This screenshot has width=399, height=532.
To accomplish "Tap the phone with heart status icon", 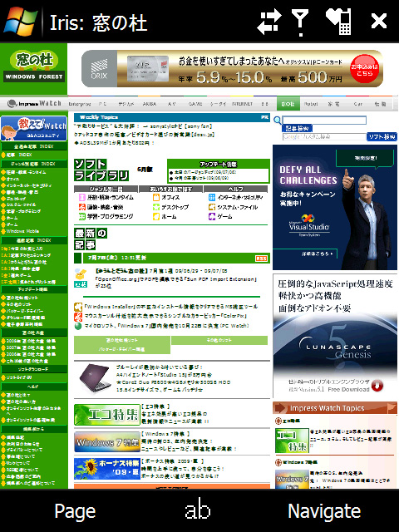I will [338, 22].
